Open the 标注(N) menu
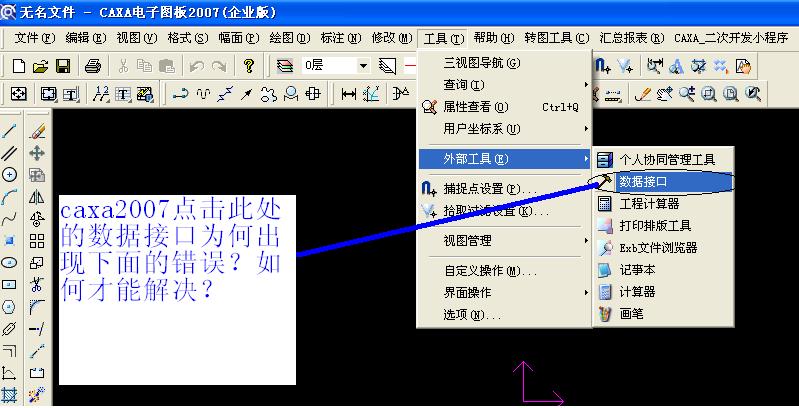Viewport: 799px width, 408px height. [340, 38]
